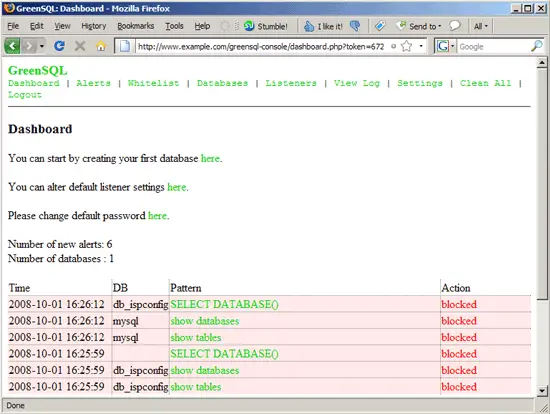Click the Firefox logo in the title bar
The image size is (550, 414).
pyautogui.click(x=9, y=8)
